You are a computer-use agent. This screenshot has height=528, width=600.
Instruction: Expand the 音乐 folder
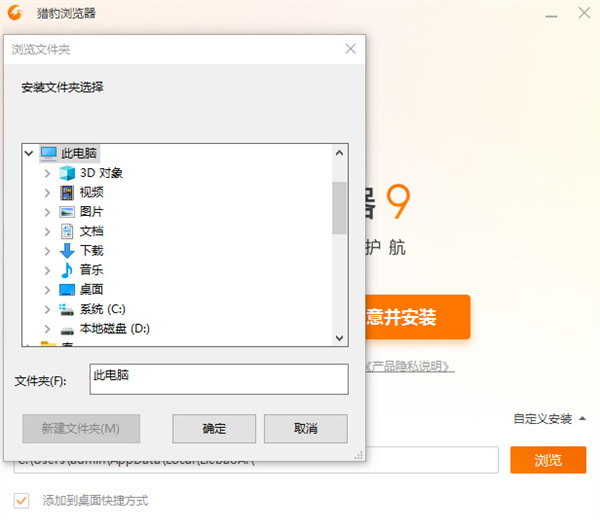(x=47, y=271)
